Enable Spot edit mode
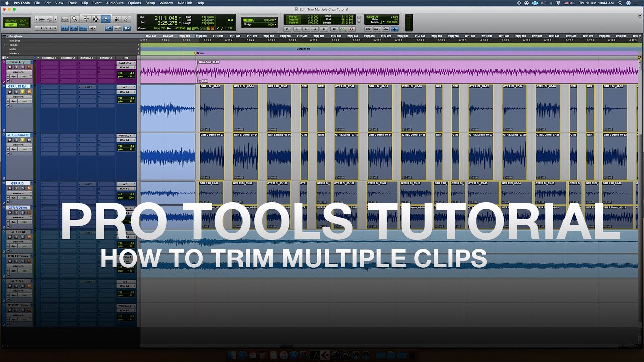The image size is (644, 362). [23, 20]
